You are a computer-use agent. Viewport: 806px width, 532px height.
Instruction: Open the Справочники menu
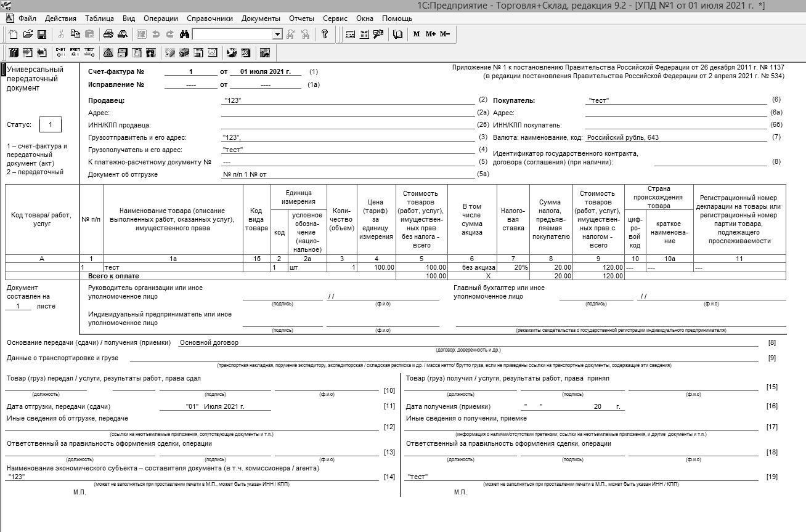[210, 18]
